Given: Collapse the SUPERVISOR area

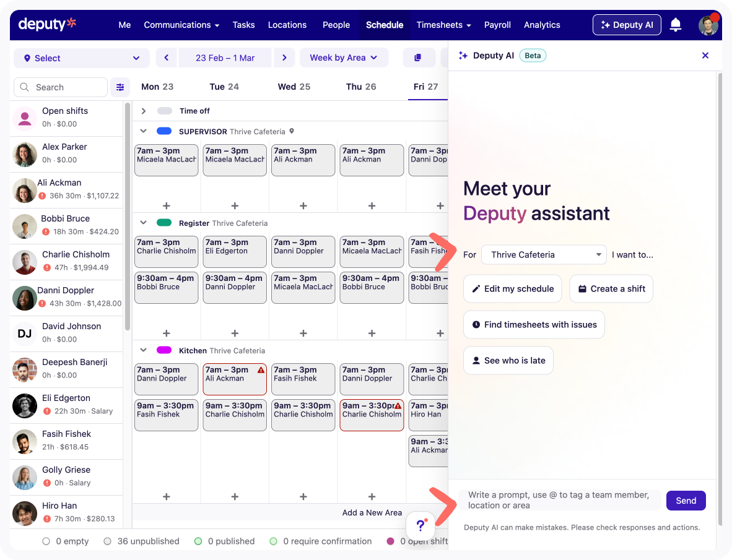Looking at the screenshot, I should click(x=144, y=131).
